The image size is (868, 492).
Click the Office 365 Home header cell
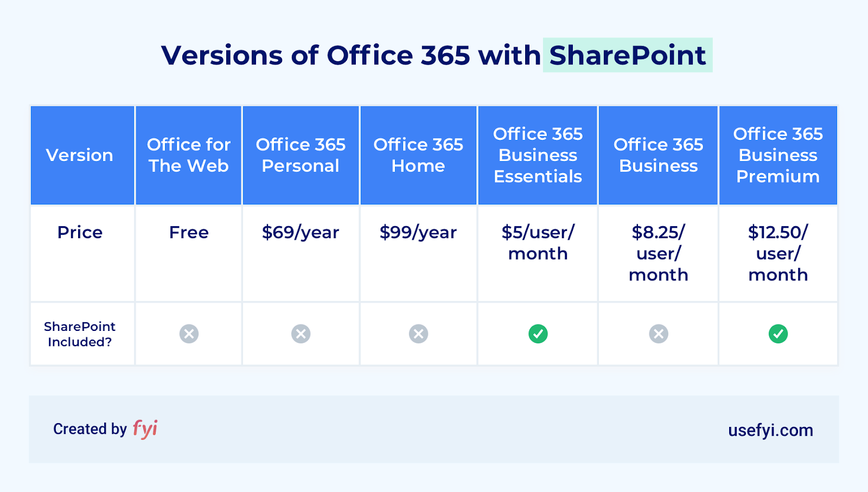pyautogui.click(x=418, y=155)
